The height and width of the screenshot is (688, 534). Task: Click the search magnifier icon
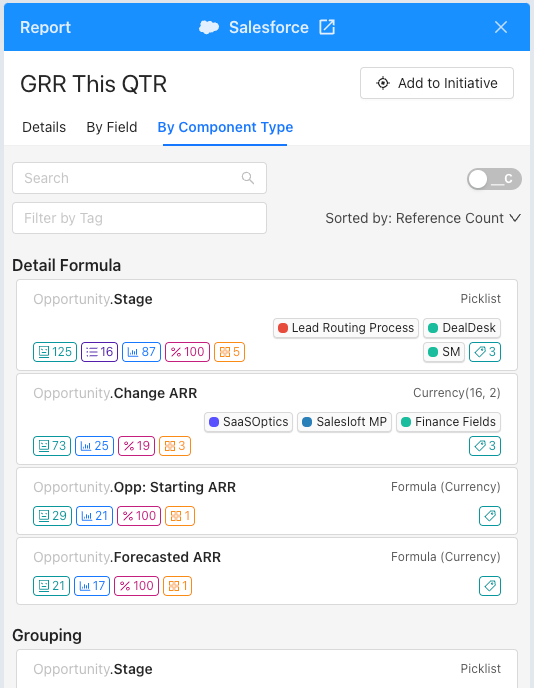pyautogui.click(x=248, y=178)
